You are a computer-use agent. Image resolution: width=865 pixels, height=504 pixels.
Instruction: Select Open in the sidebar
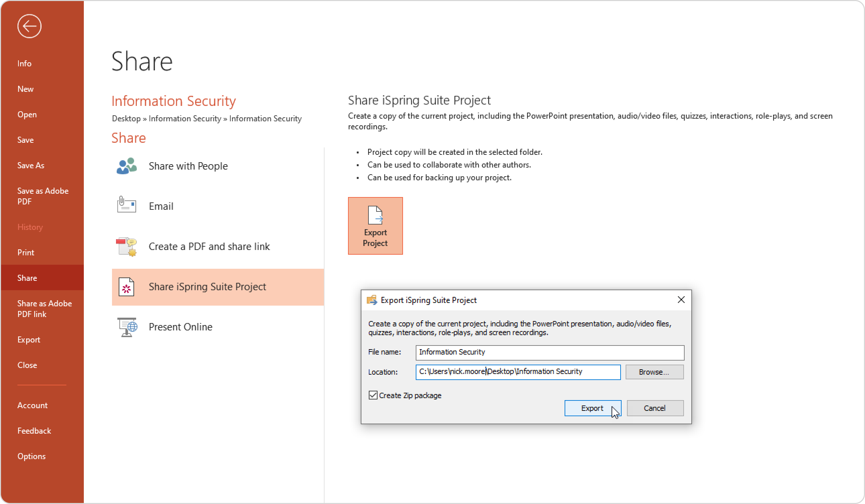coord(42,114)
